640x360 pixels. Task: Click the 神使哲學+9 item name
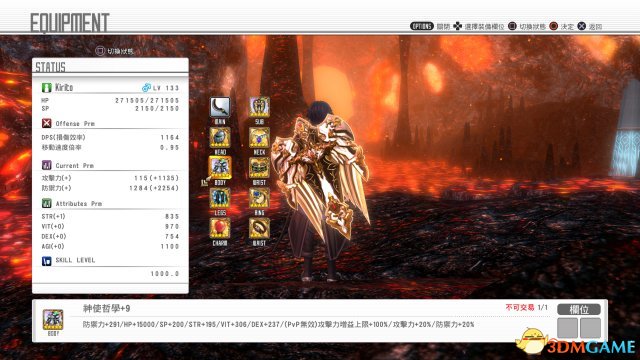[x=107, y=309]
